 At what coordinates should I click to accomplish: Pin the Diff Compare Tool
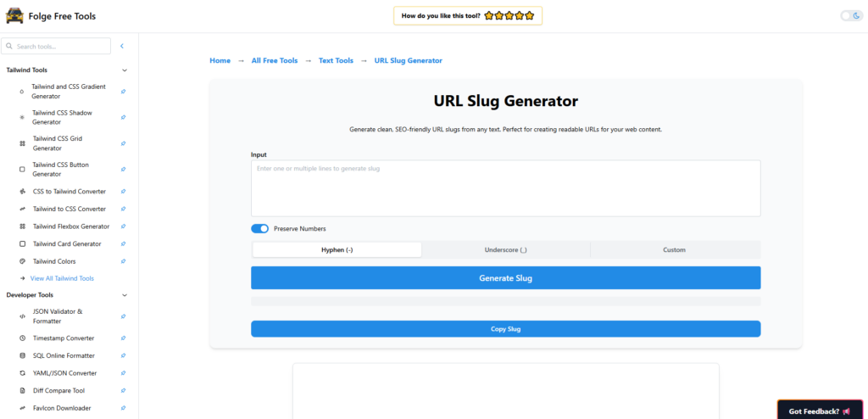tap(124, 391)
